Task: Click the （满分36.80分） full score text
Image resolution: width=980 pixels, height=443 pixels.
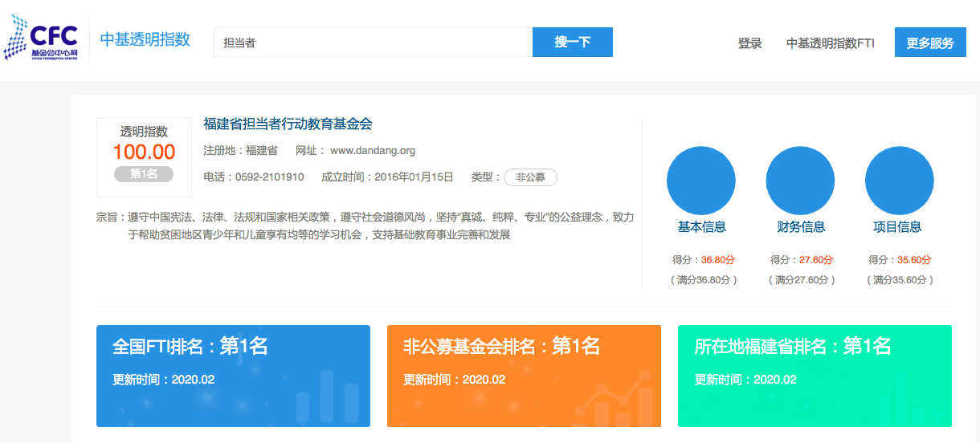Action: point(704,280)
